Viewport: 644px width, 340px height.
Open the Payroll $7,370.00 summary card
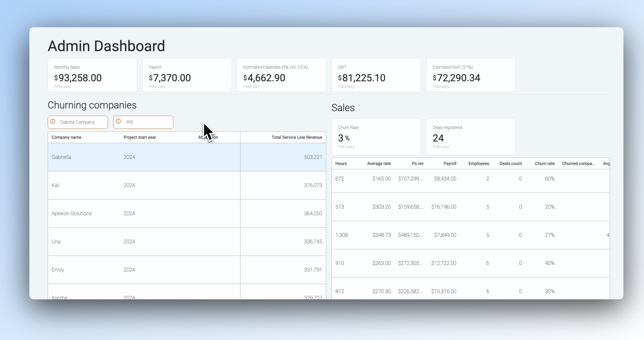tap(187, 75)
